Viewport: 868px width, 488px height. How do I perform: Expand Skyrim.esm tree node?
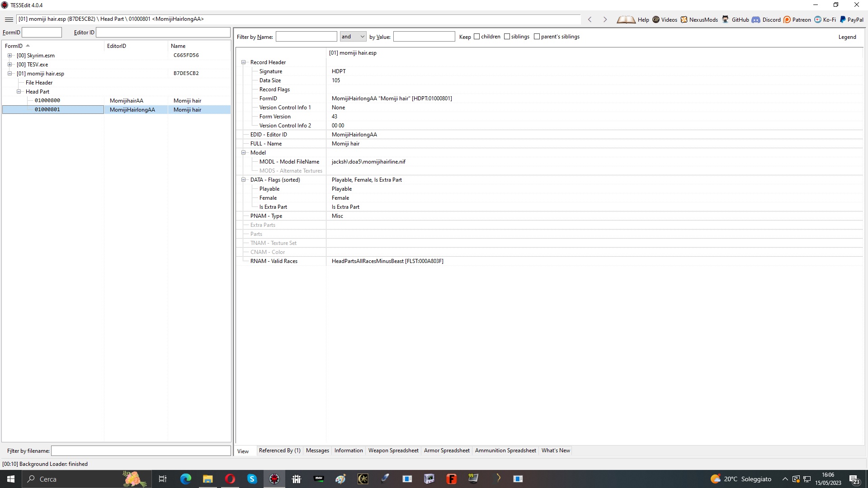[x=9, y=56]
